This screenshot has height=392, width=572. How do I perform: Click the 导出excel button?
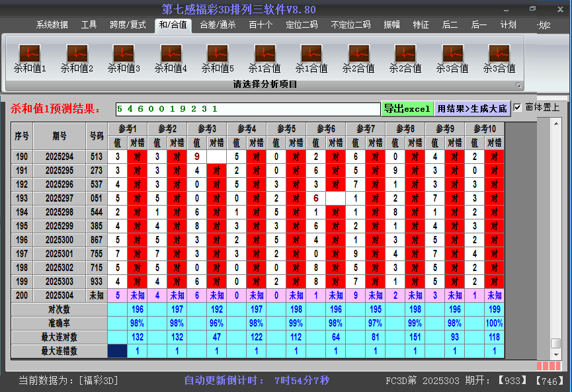pyautogui.click(x=407, y=108)
